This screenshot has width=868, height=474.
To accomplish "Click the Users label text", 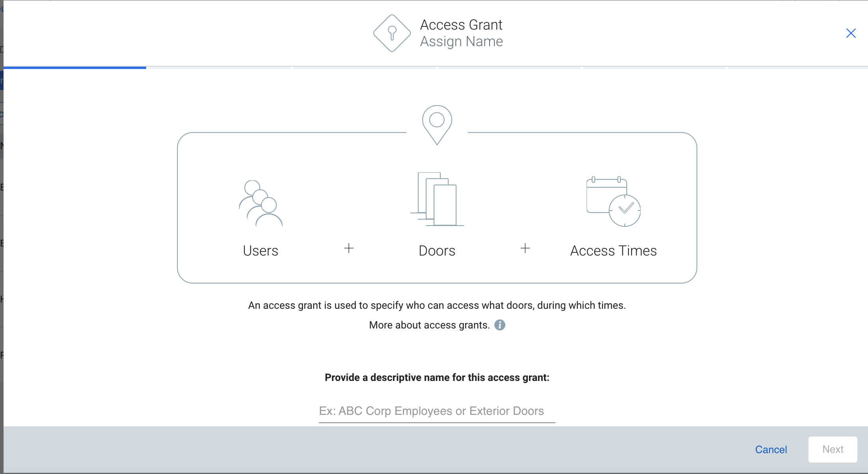I will [261, 250].
